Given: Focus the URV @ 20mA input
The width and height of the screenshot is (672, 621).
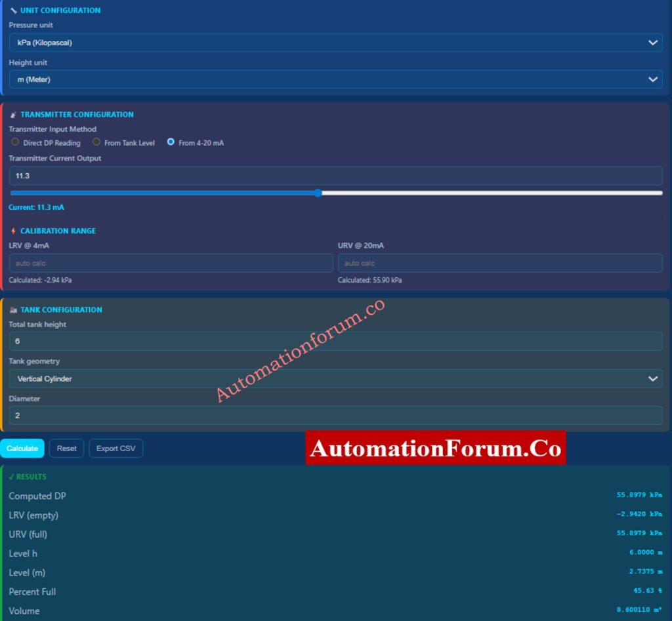Looking at the screenshot, I should [500, 263].
